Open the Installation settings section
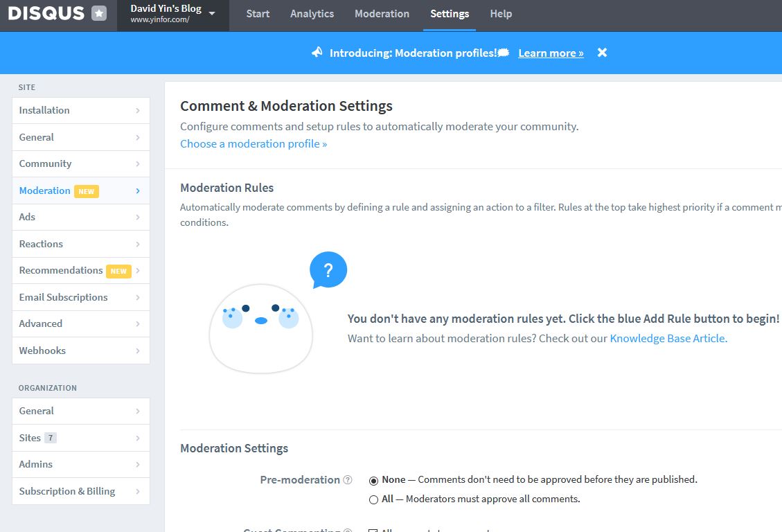The height and width of the screenshot is (532, 782). pos(80,110)
